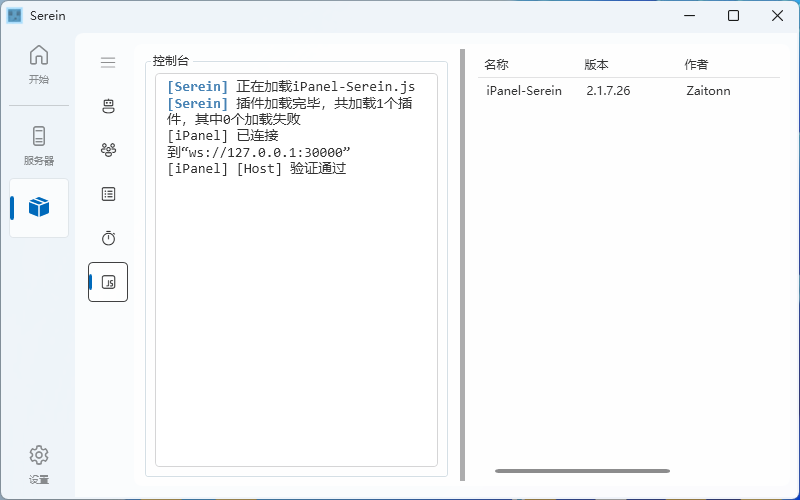Click the 作者 column header
The width and height of the screenshot is (800, 500).
(x=696, y=65)
